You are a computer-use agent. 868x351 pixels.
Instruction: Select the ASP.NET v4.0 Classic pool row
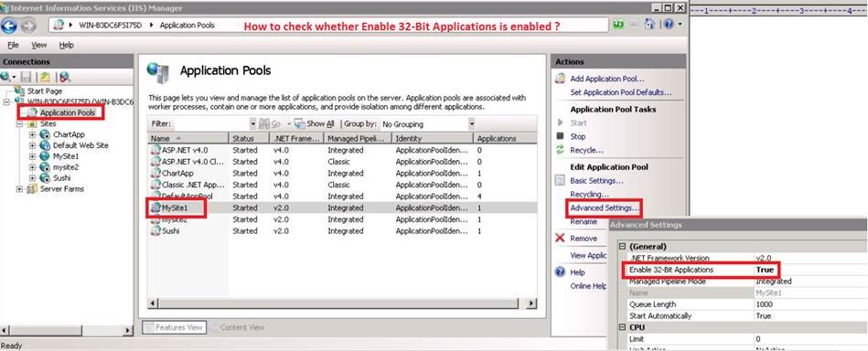(x=342, y=162)
